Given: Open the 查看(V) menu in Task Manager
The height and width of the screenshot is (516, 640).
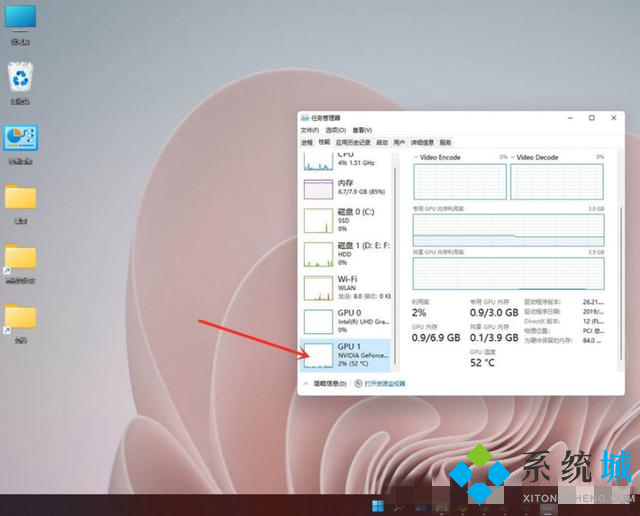Looking at the screenshot, I should coord(362,130).
